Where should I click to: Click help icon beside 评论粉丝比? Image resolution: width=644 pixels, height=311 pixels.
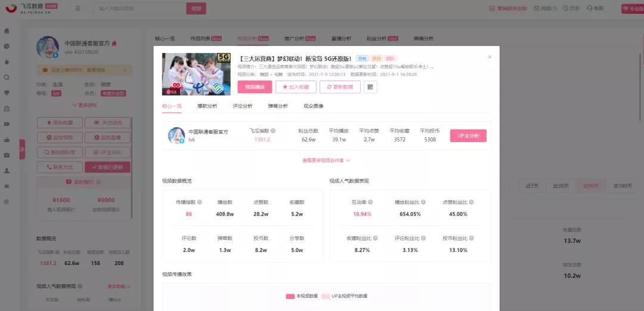coord(423,238)
